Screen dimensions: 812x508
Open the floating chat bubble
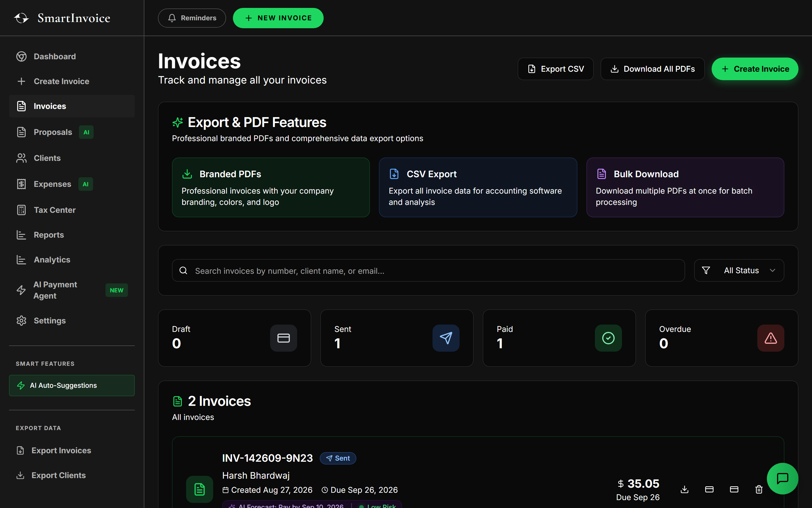[x=782, y=478]
